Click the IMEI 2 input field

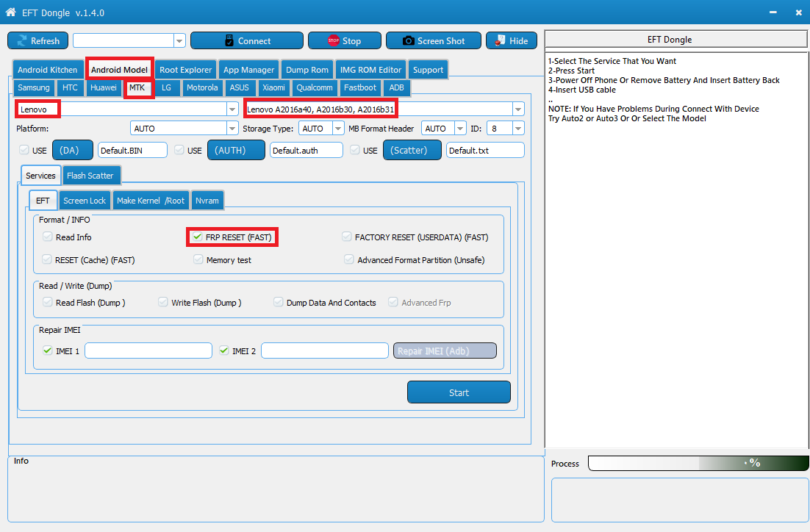(x=325, y=351)
